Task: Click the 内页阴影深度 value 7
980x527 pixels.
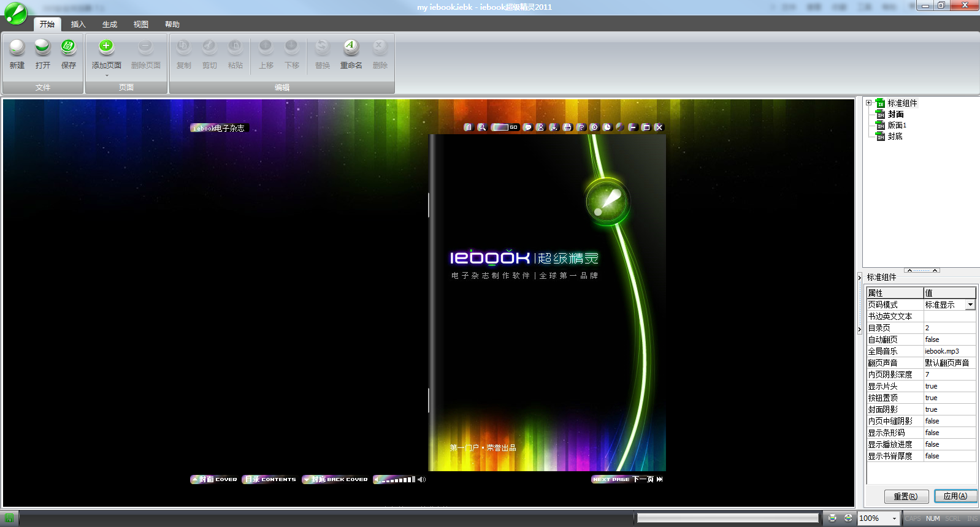Action: tap(949, 374)
